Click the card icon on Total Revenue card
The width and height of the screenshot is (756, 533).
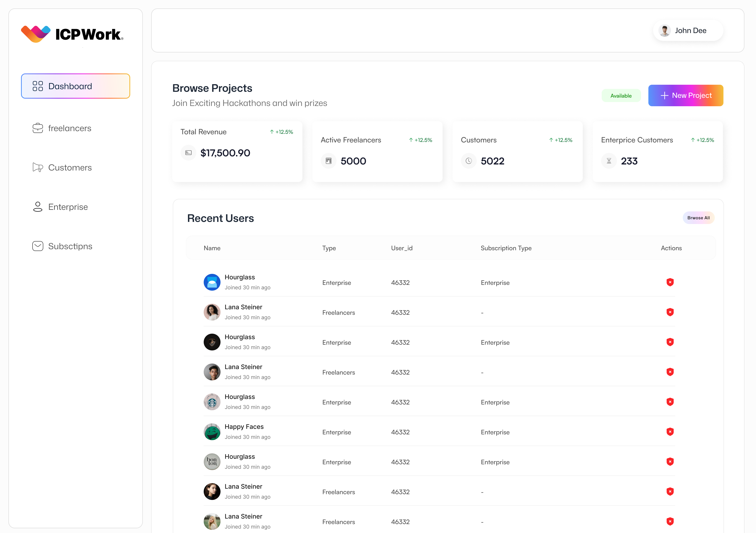[x=188, y=152]
